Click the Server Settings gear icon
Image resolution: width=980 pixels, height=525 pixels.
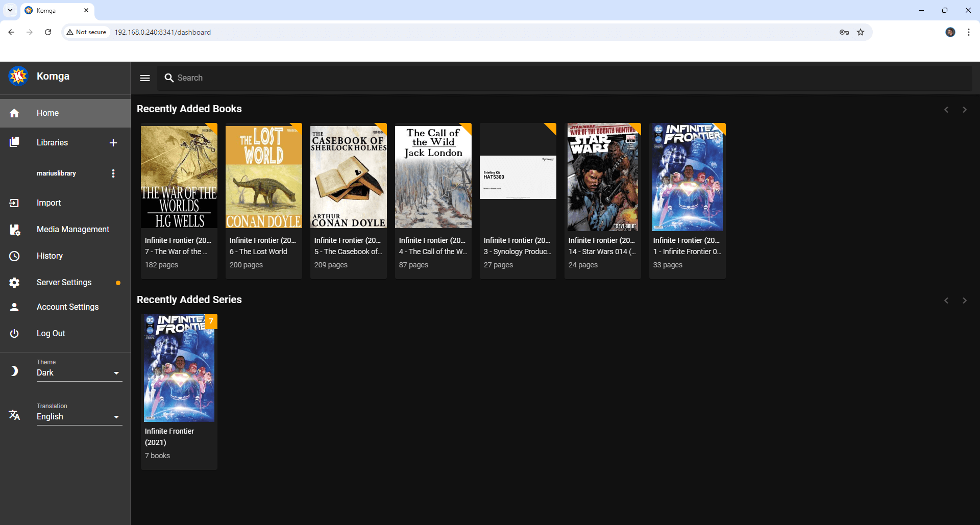pos(14,283)
